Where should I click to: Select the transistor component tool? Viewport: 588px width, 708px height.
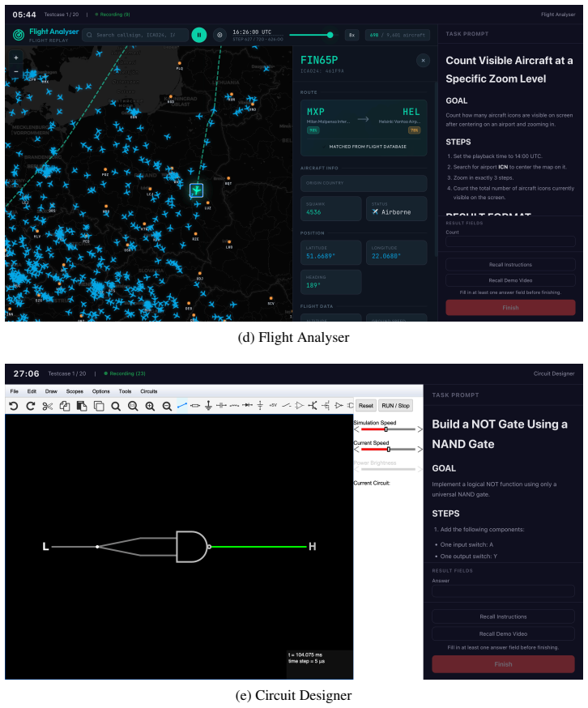(x=313, y=406)
